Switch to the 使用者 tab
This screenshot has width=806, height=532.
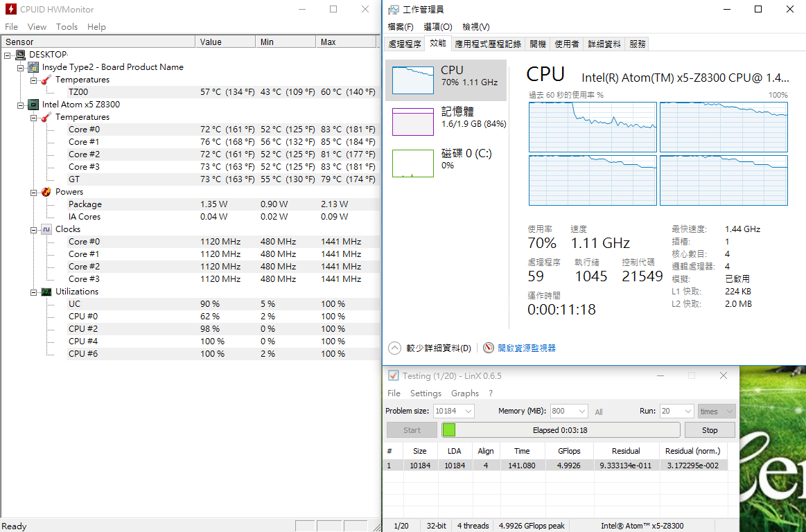pyautogui.click(x=567, y=44)
